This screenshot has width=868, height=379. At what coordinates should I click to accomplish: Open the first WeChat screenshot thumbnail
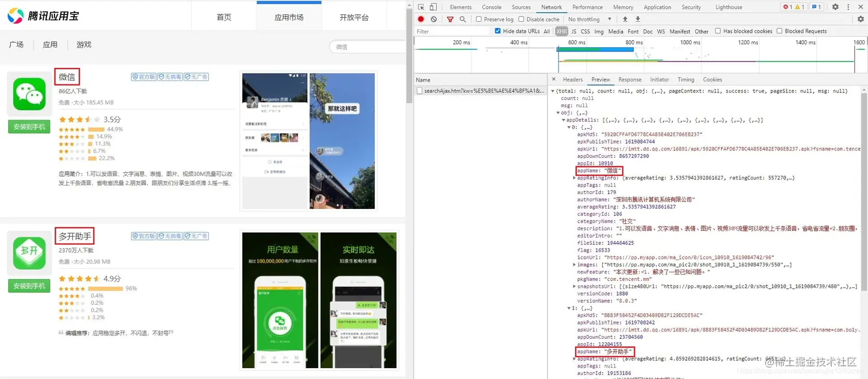[274, 141]
